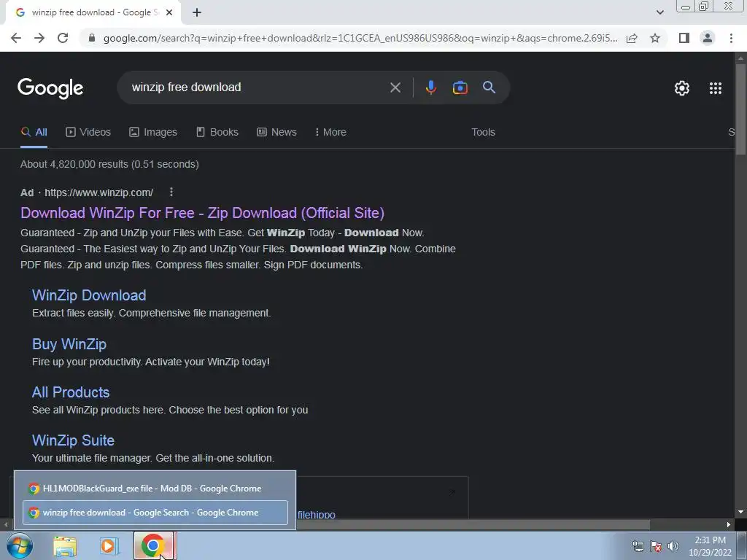Click the horizontal scroll right arrow
The image size is (747, 560).
[729, 525]
